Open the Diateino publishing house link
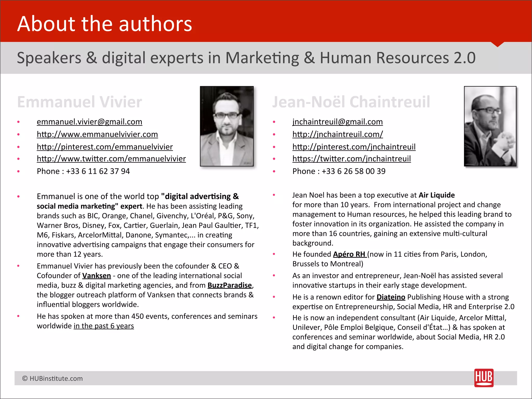This screenshot has height=399, width=532. click(x=391, y=297)
